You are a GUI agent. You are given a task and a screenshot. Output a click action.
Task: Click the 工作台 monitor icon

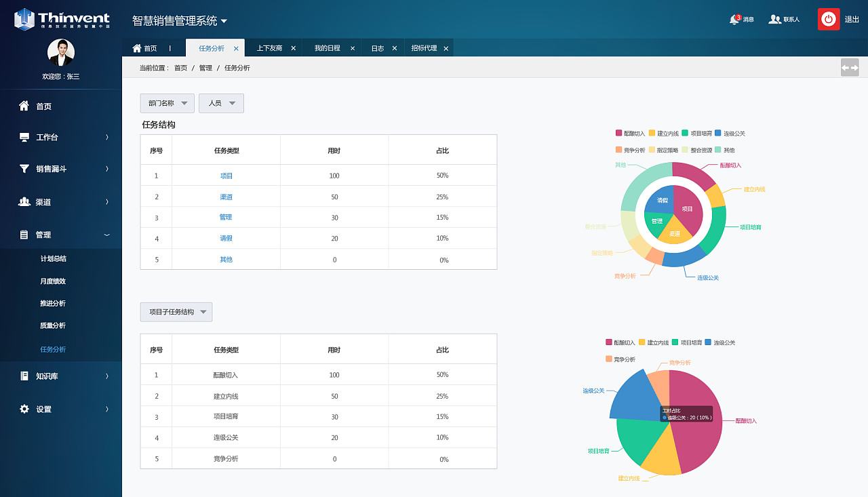pos(24,137)
